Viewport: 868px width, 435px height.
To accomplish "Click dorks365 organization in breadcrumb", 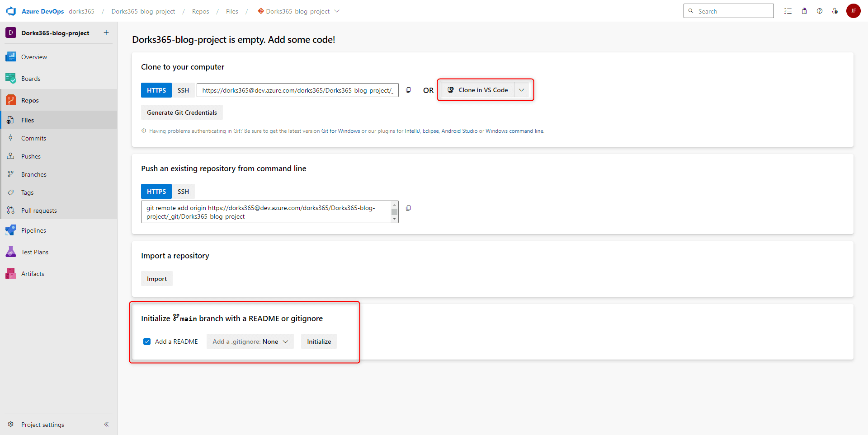I will 81,11.
